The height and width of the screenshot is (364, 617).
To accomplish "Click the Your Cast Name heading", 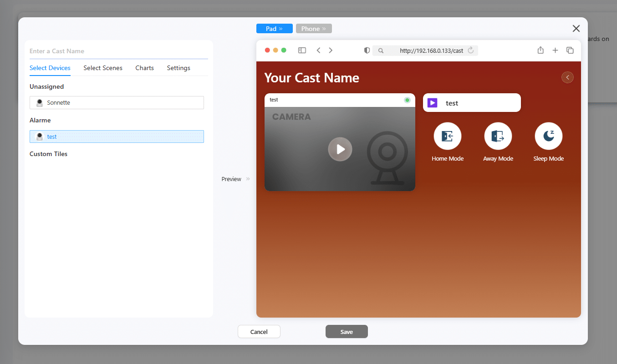I will click(312, 78).
